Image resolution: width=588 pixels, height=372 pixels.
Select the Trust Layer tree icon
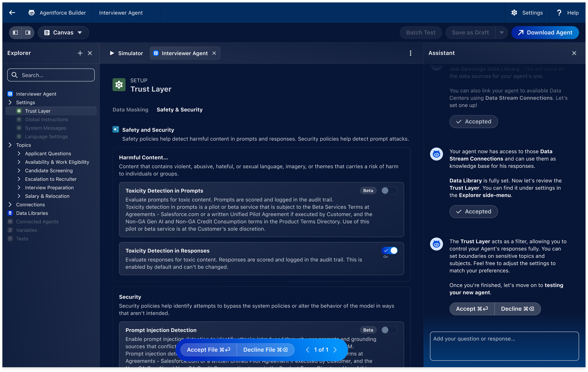19,111
